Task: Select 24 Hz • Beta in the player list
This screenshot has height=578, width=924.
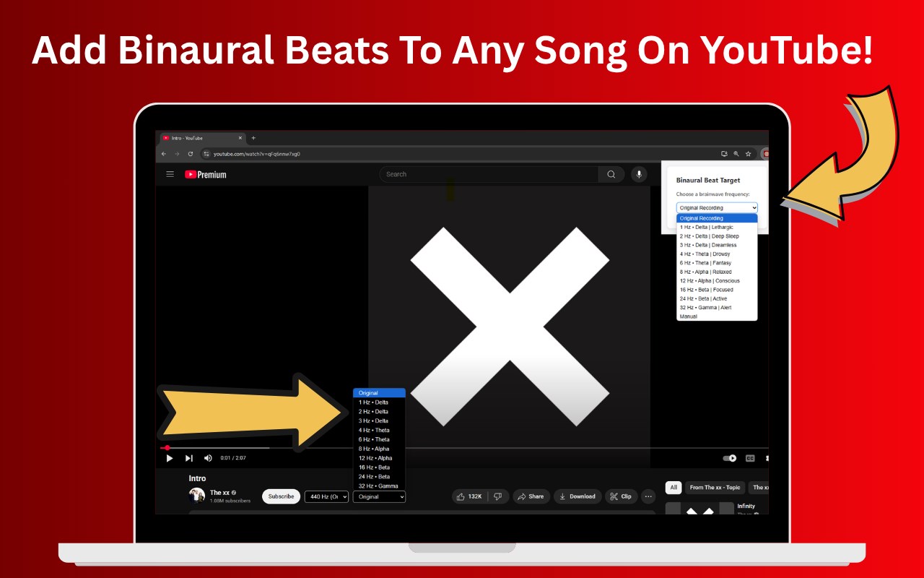Action: pos(379,477)
